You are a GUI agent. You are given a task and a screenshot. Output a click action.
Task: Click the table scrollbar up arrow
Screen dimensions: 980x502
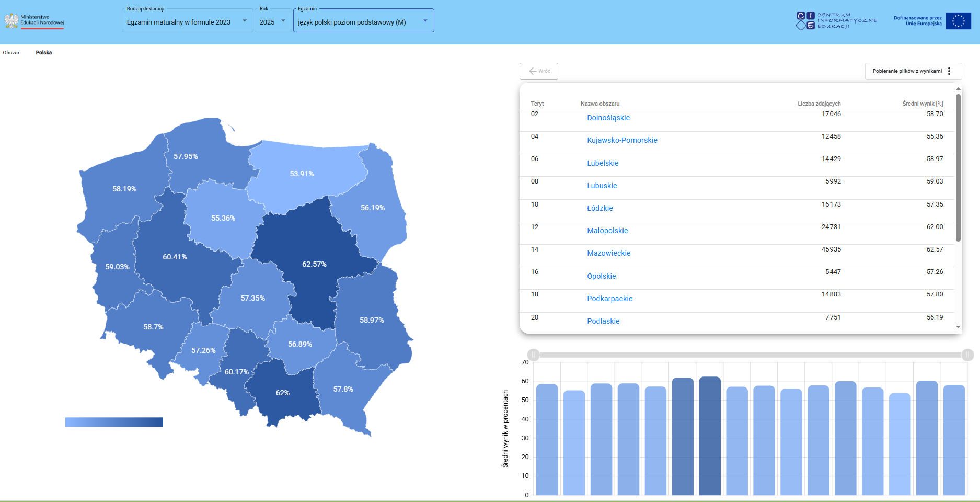tap(958, 89)
